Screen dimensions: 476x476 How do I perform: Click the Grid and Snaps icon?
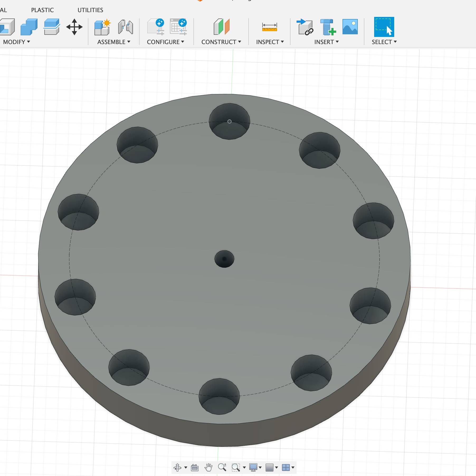pyautogui.click(x=269, y=468)
